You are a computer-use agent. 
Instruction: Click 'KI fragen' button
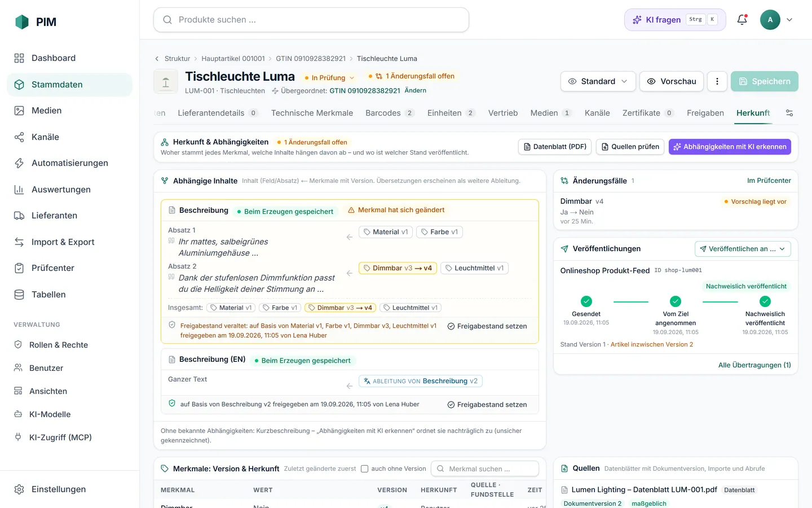(x=675, y=20)
